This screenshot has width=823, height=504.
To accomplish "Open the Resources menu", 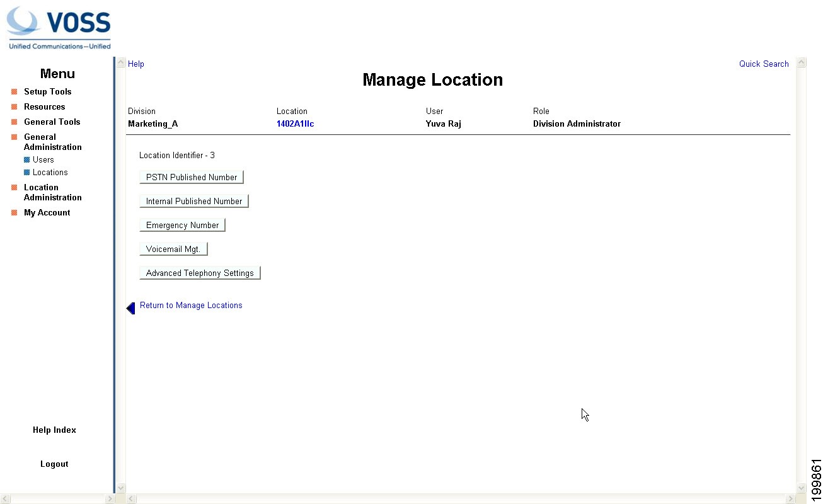I will point(45,107).
